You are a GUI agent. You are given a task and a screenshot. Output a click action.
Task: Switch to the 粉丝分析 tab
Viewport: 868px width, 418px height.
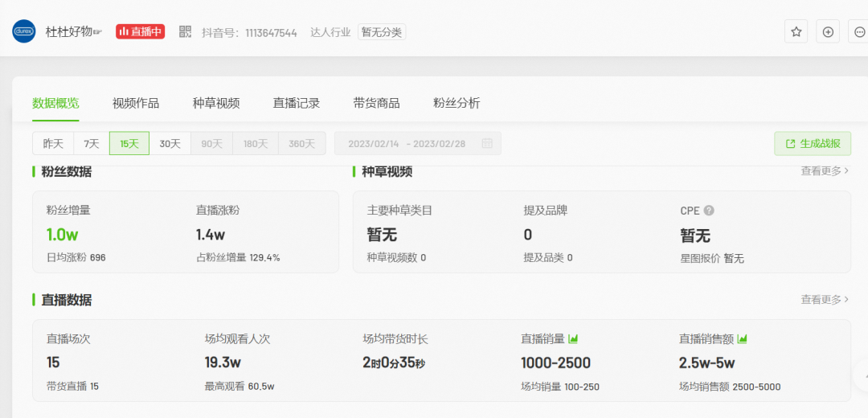pyautogui.click(x=457, y=103)
